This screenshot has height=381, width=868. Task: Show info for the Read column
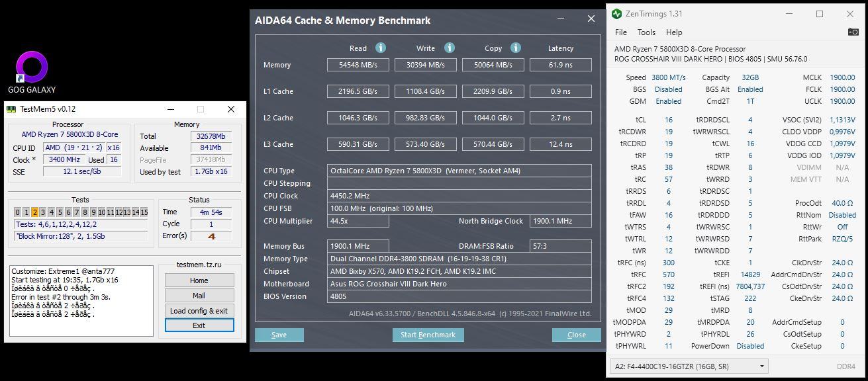[381, 48]
